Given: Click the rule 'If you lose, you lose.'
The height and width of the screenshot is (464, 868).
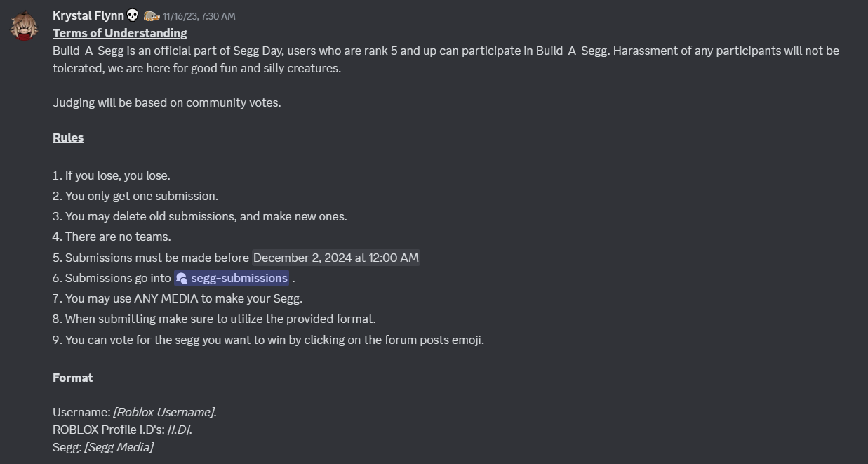Looking at the screenshot, I should (112, 175).
